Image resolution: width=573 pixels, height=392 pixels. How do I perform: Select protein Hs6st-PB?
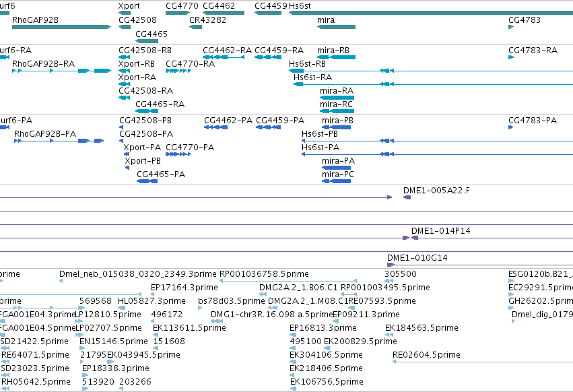tap(437, 141)
